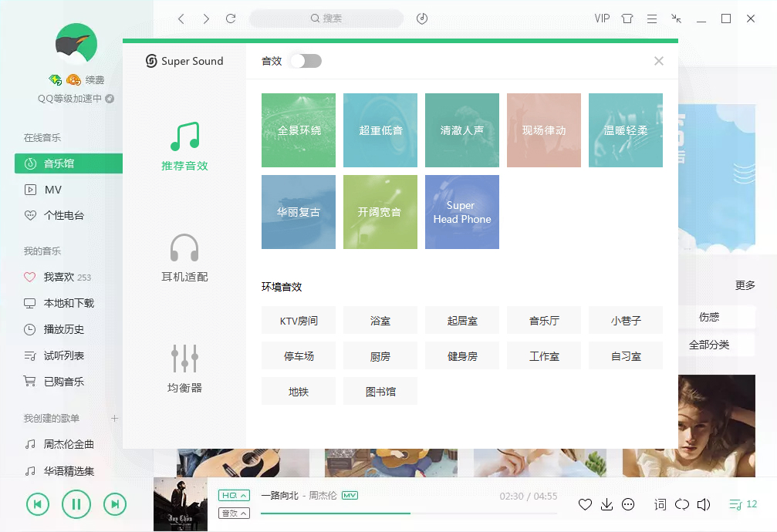
Task: Apply the KTV房间 ambient sound effect
Action: (298, 320)
